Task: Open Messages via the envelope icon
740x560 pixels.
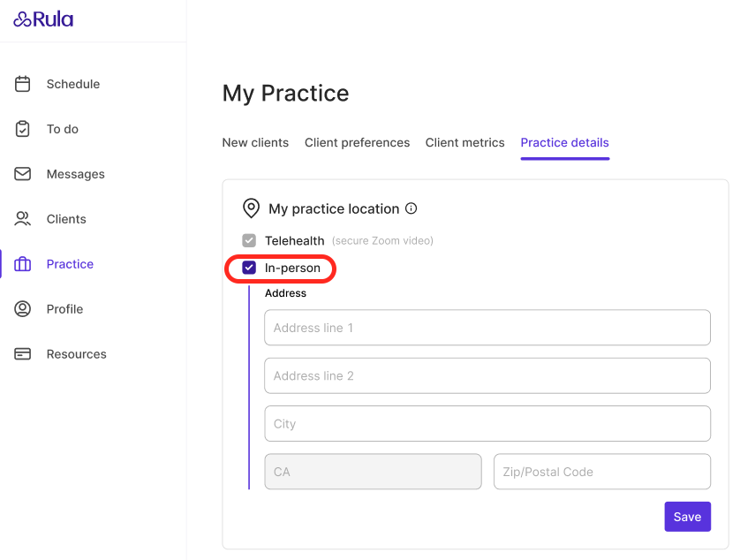Action: 23,174
